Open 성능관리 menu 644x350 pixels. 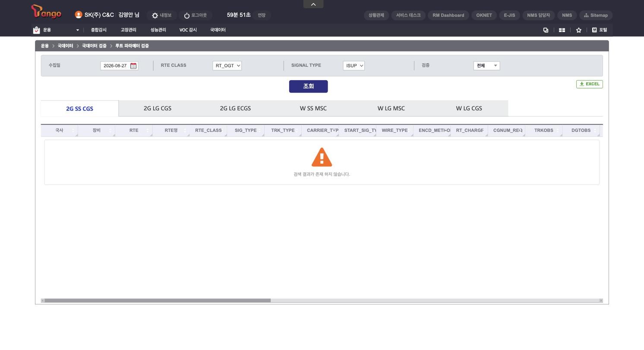coord(158,30)
